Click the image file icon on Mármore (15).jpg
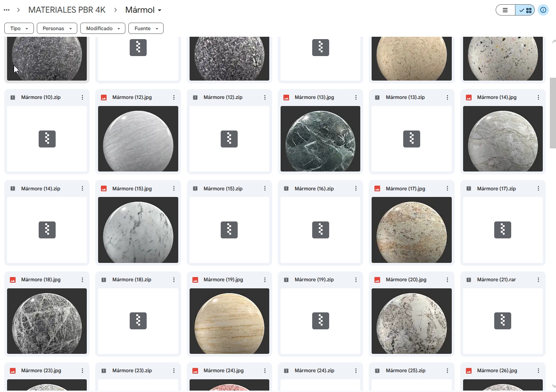This screenshot has width=556, height=392. click(x=103, y=188)
